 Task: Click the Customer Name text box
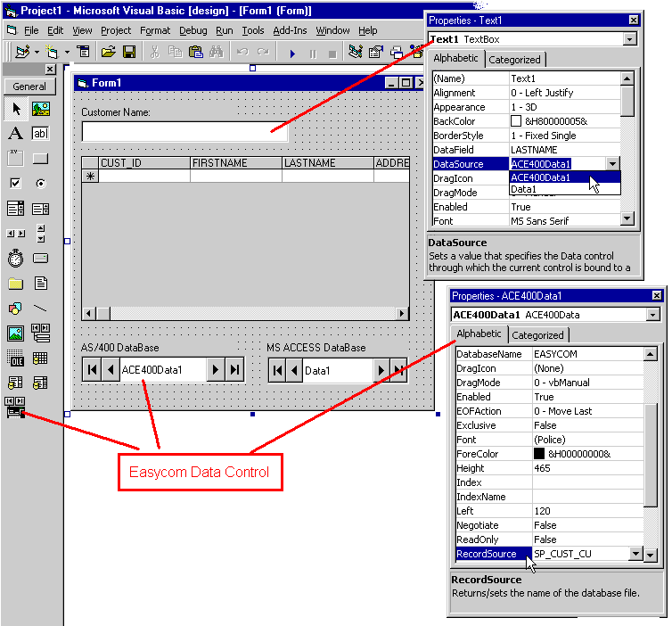pos(184,132)
